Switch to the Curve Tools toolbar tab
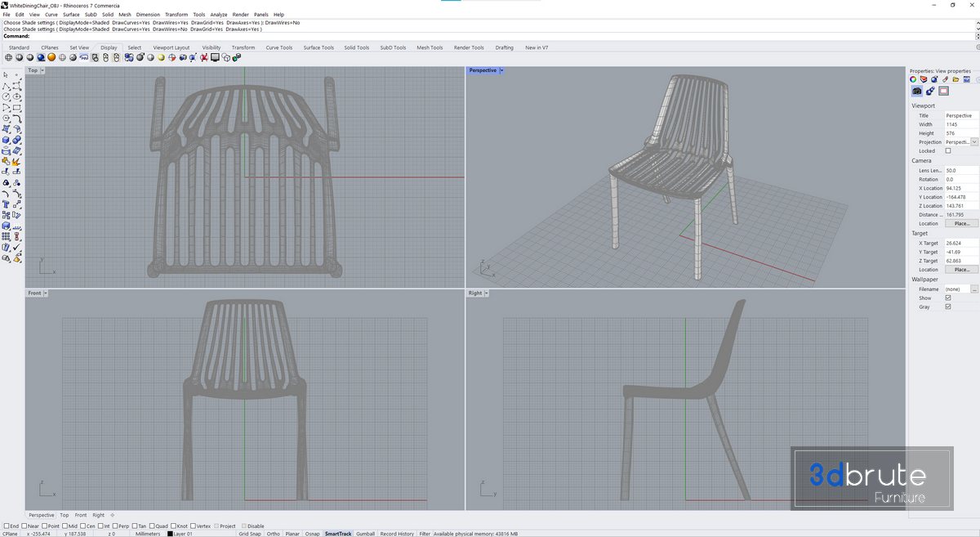 278,47
